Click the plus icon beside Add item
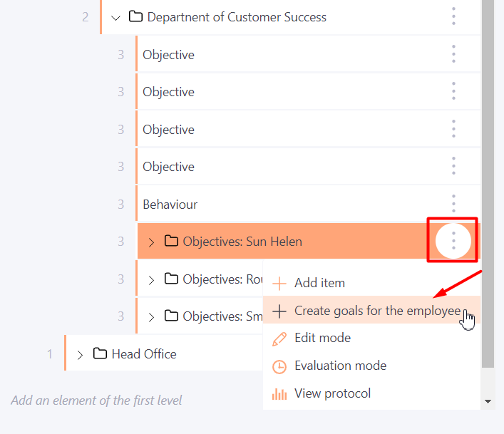 pos(279,284)
